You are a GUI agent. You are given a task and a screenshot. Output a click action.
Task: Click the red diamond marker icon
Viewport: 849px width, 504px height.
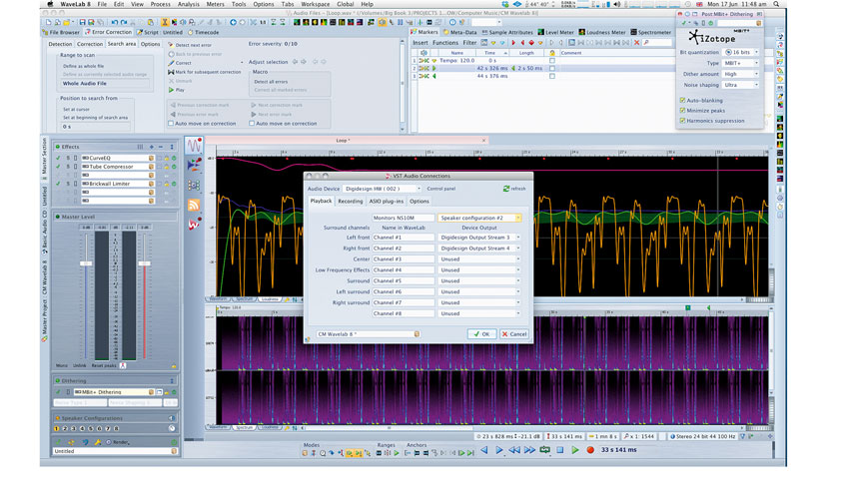coord(531,43)
